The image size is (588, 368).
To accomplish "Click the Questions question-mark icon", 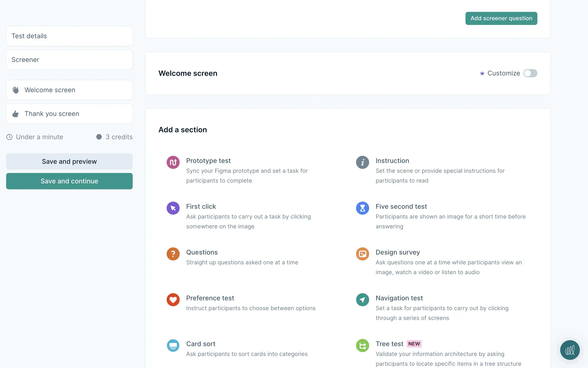I will point(173,254).
